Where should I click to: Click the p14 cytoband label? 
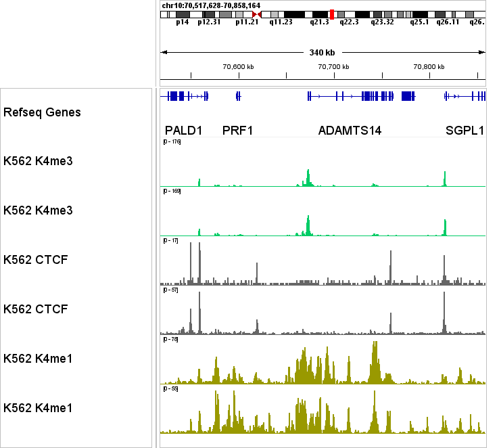(182, 22)
